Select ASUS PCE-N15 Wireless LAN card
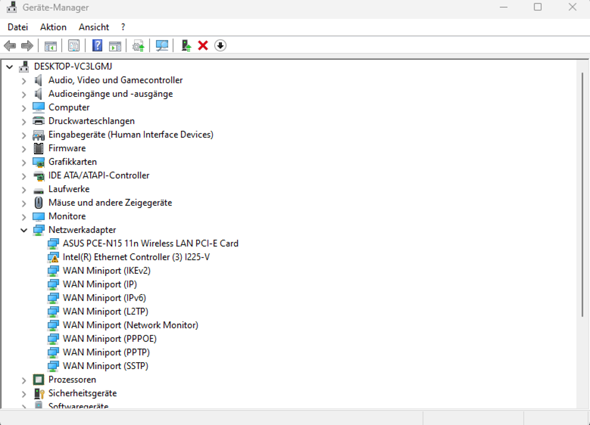Image resolution: width=590 pixels, height=425 pixels. pos(151,244)
